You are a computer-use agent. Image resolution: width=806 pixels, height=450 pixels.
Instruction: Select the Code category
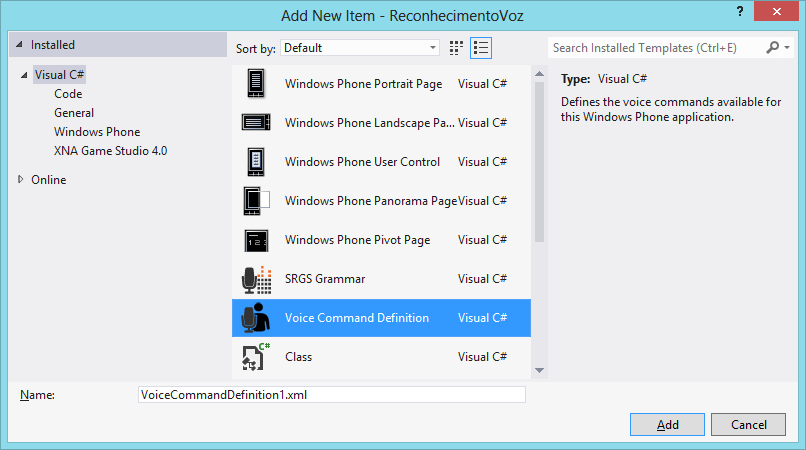coord(68,94)
